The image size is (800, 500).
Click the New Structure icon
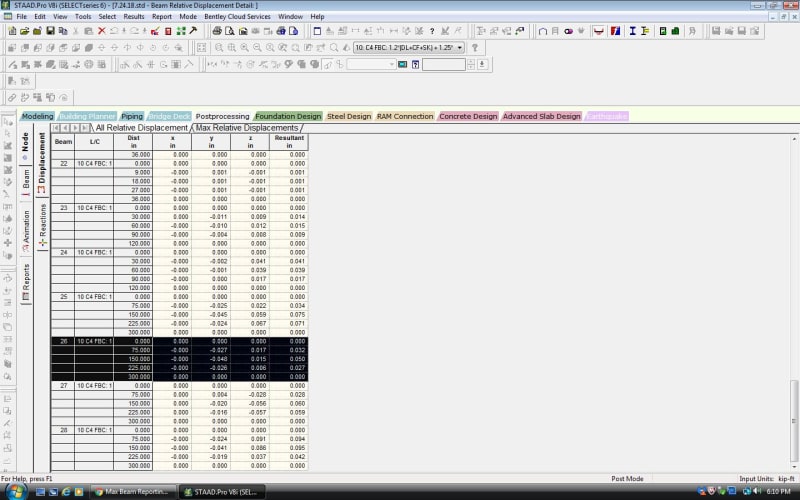point(12,31)
